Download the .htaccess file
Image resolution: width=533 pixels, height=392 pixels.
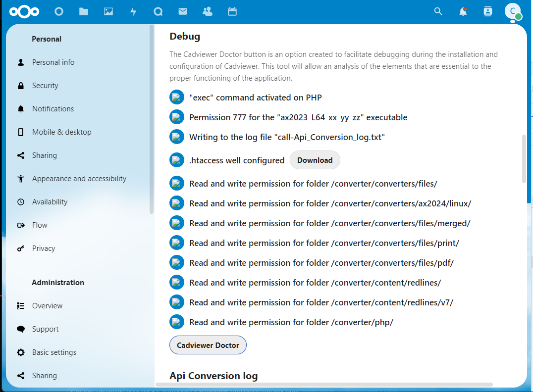point(315,160)
